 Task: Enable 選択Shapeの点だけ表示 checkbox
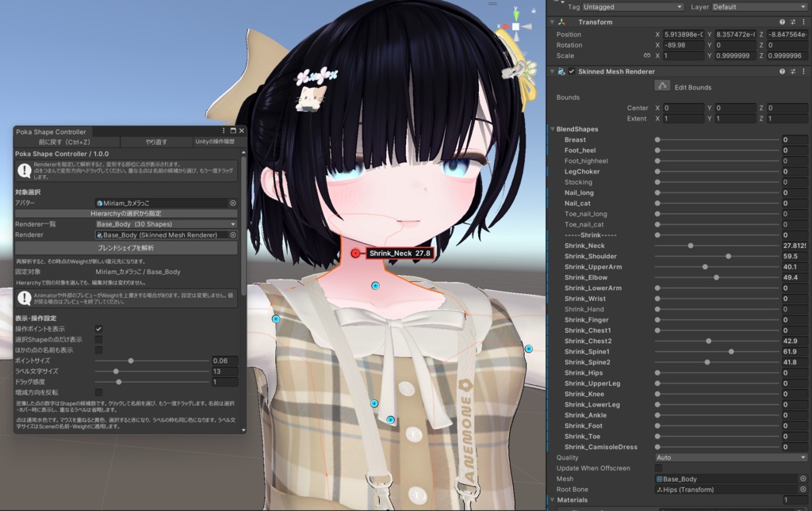tap(98, 340)
